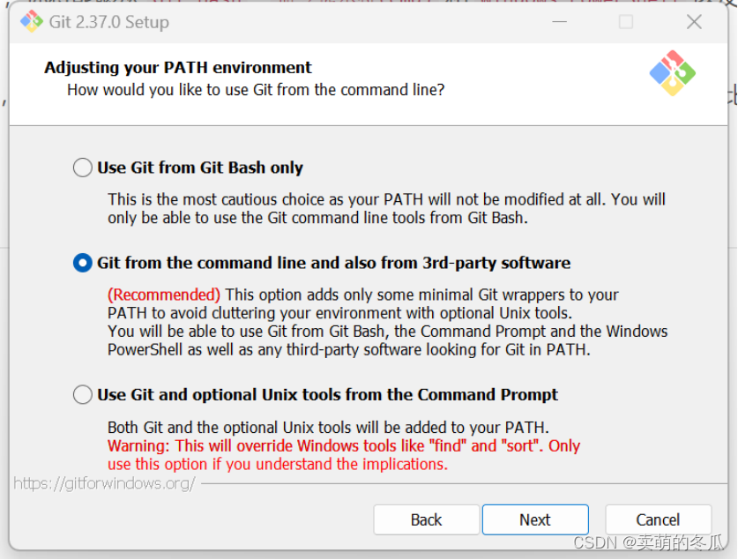Cancel the Git setup
The height and width of the screenshot is (560, 738).
coord(658,519)
